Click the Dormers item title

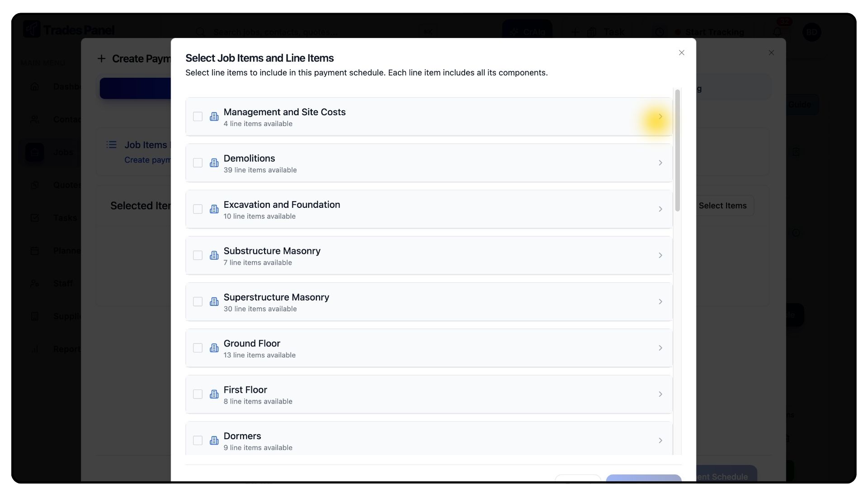(x=242, y=436)
